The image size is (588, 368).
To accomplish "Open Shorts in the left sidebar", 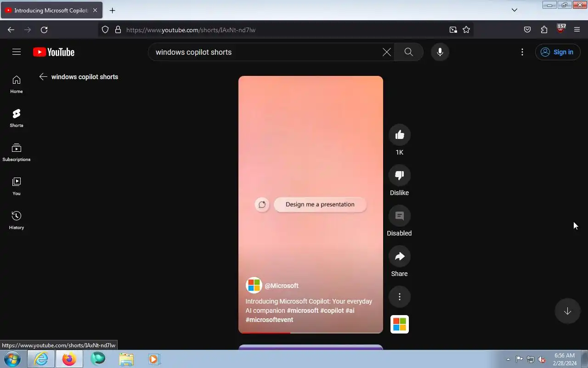I will coord(17,119).
